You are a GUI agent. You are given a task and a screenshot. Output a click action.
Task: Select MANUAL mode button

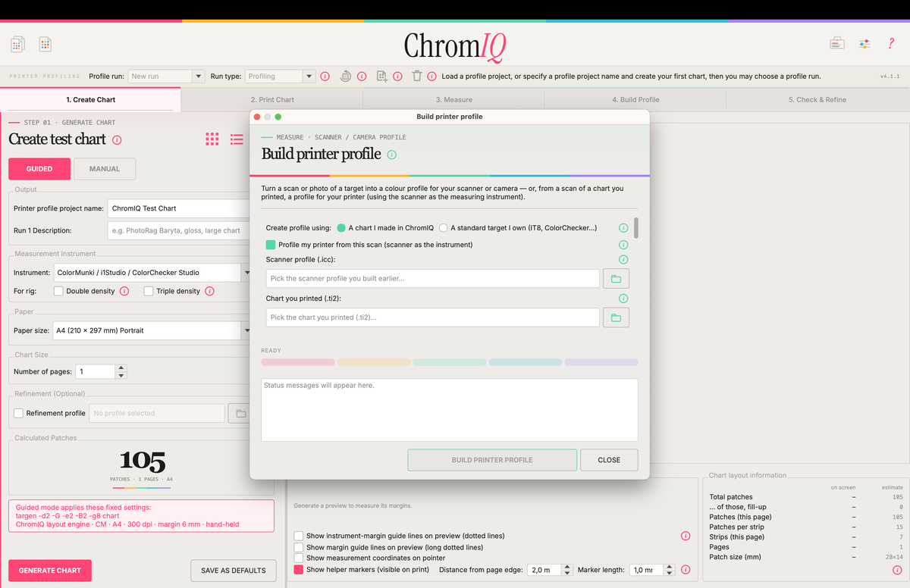[x=105, y=169]
